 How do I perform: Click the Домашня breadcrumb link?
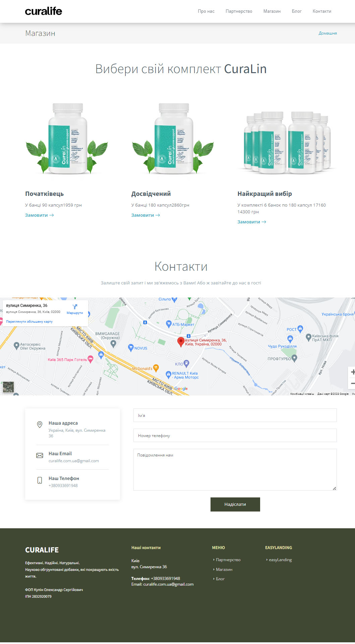pos(328,33)
